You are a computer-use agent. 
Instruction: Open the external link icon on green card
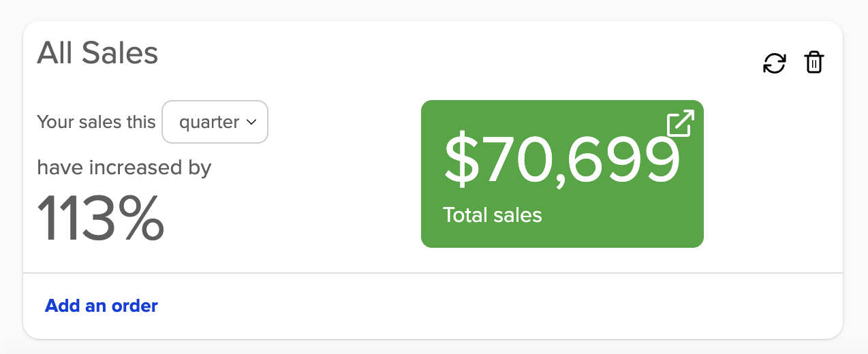680,124
